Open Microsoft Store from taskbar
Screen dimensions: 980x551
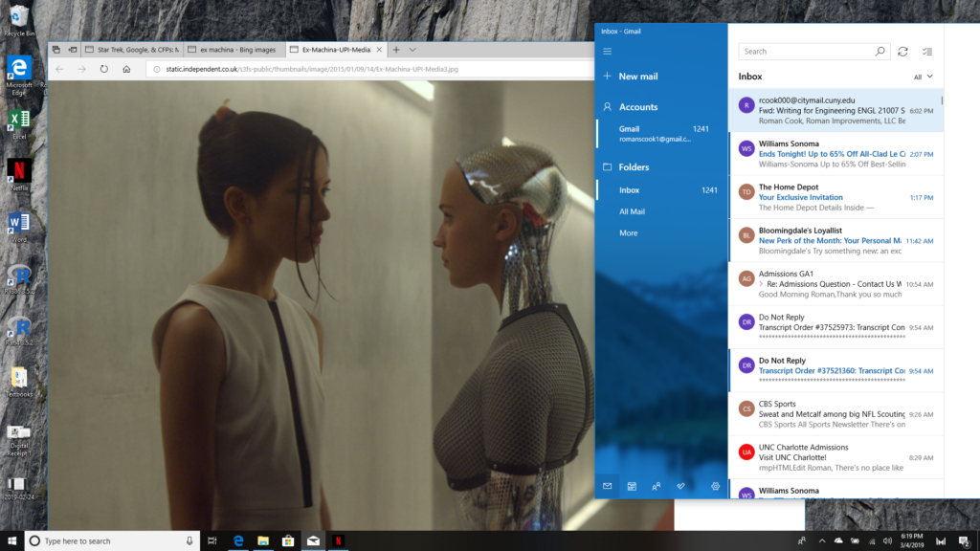coord(288,541)
